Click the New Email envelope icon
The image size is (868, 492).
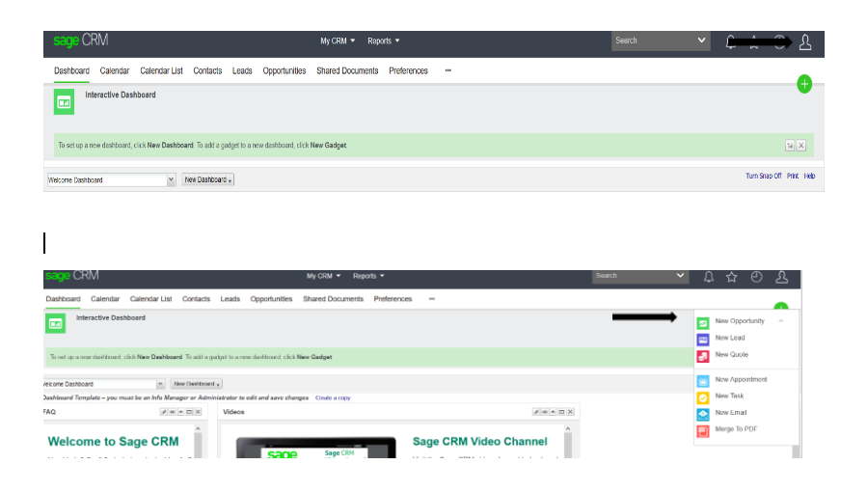(703, 413)
